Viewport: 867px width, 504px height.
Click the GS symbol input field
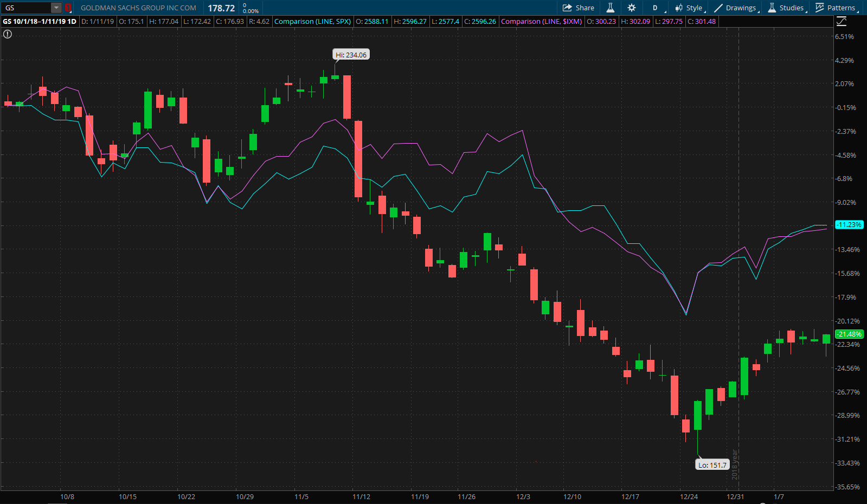click(26, 8)
